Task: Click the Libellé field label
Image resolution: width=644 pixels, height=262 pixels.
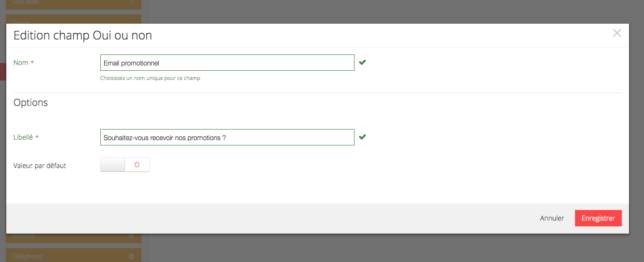Action: [23, 137]
